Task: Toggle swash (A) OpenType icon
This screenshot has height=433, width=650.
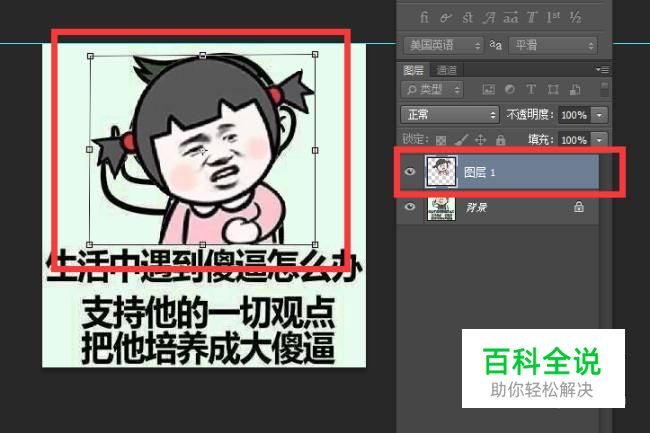Action: pyautogui.click(x=489, y=18)
